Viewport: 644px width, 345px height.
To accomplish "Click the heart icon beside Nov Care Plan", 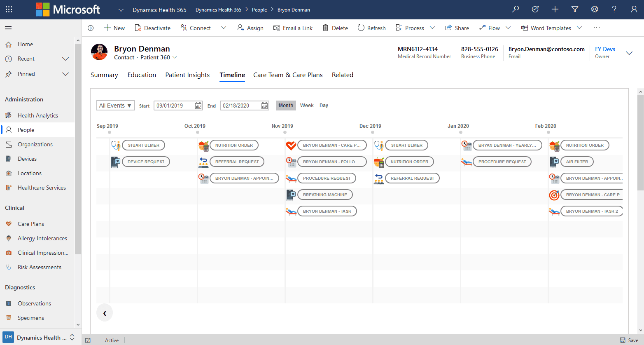I will 291,146.
